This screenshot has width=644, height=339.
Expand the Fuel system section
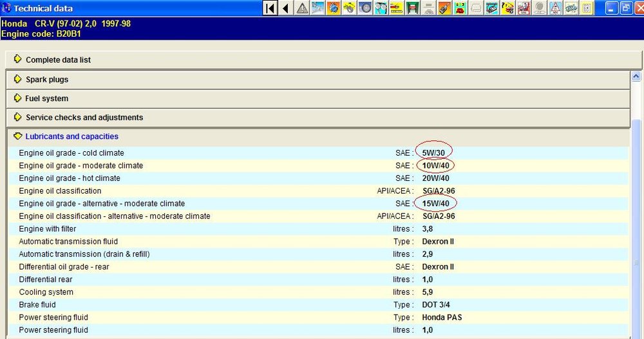[318, 98]
